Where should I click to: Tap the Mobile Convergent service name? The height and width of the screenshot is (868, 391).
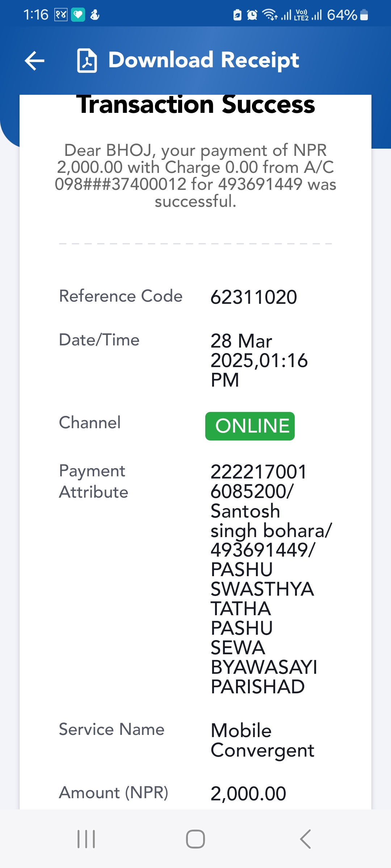point(262,740)
